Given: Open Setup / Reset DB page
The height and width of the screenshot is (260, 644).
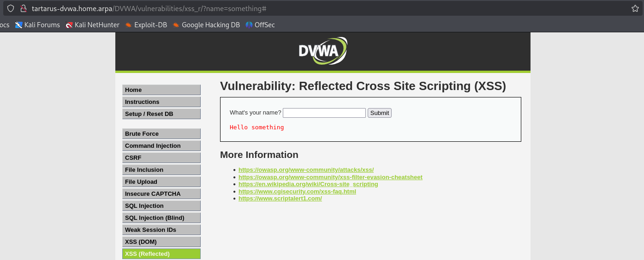Looking at the screenshot, I should click(161, 114).
